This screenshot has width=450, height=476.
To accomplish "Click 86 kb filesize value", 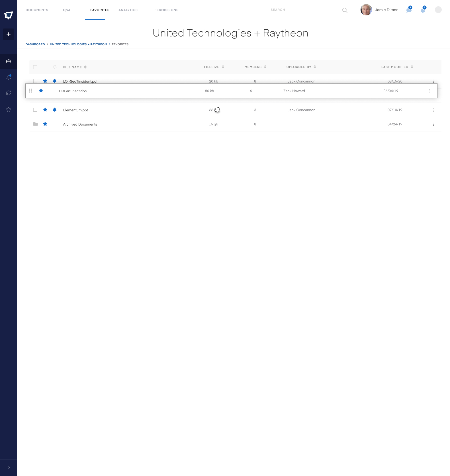I will click(209, 91).
